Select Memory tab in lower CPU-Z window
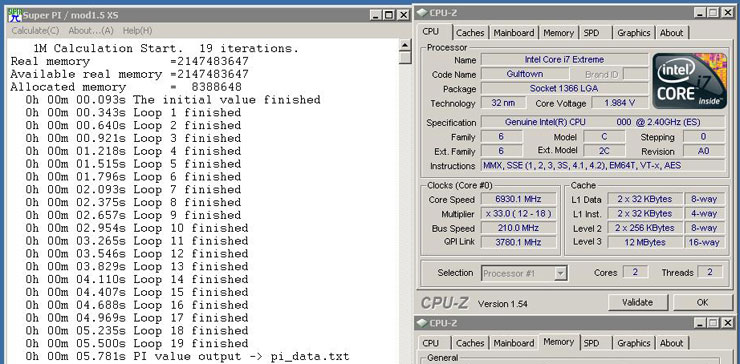 coord(559,342)
